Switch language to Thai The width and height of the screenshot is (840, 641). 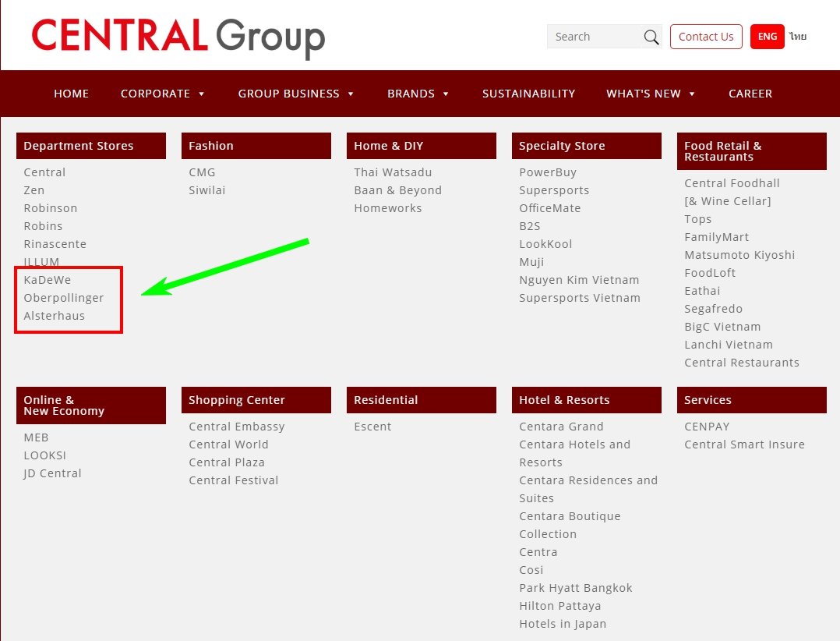(x=798, y=37)
